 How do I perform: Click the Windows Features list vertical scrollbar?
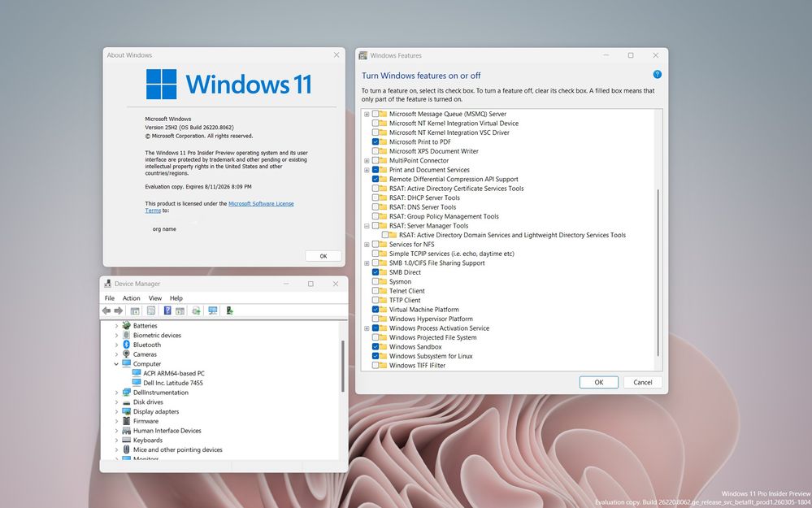(658, 272)
